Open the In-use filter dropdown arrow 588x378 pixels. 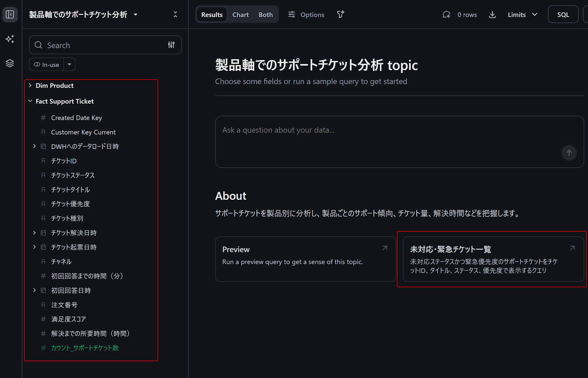click(69, 64)
